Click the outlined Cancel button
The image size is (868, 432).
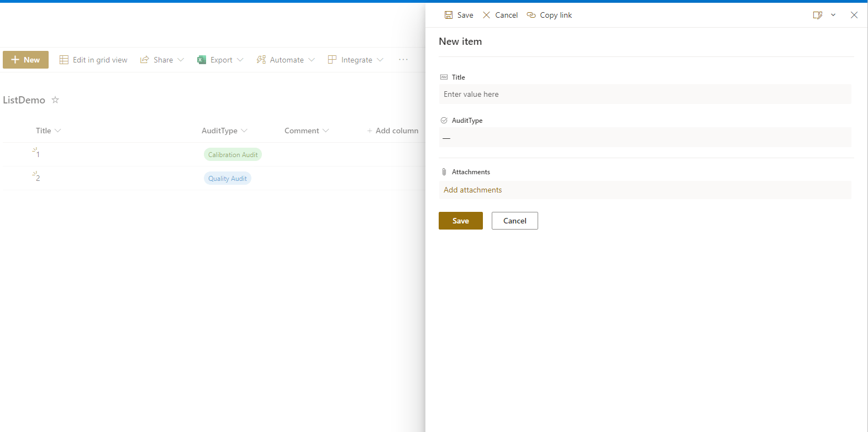point(515,221)
